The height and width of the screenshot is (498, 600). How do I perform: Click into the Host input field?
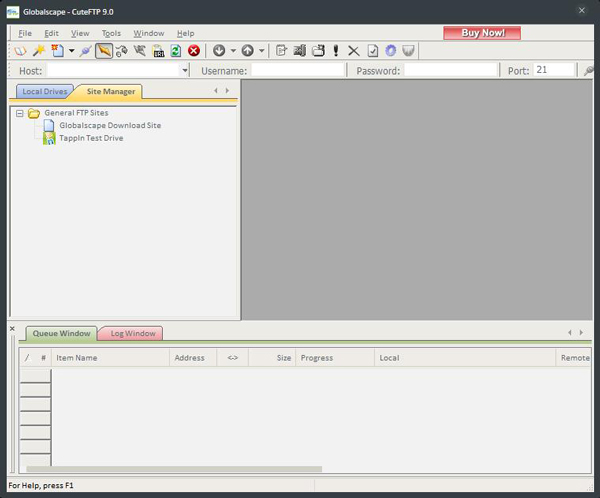click(x=114, y=70)
